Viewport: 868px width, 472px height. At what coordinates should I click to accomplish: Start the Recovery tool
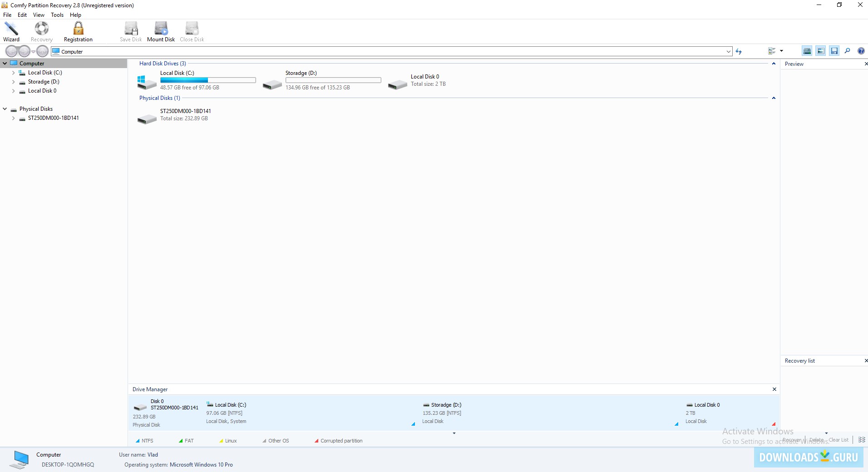tap(41, 31)
